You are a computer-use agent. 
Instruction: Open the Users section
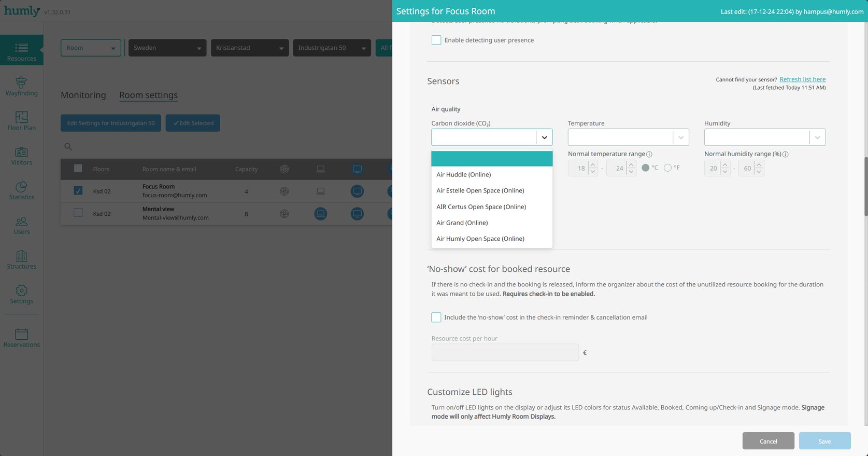point(22,225)
